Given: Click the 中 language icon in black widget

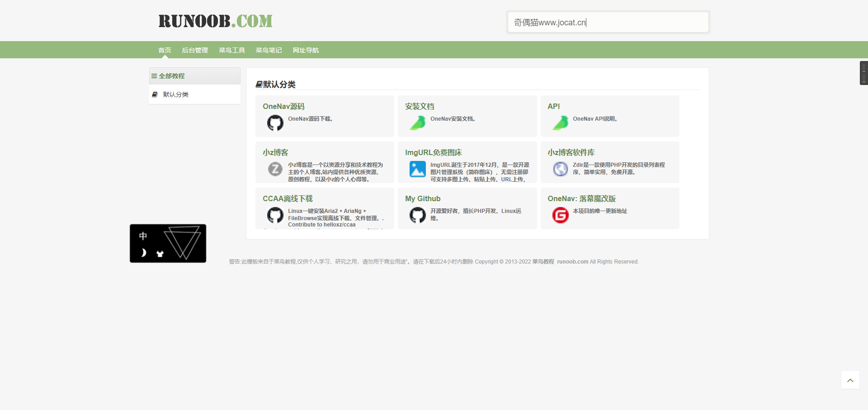Looking at the screenshot, I should tap(143, 236).
